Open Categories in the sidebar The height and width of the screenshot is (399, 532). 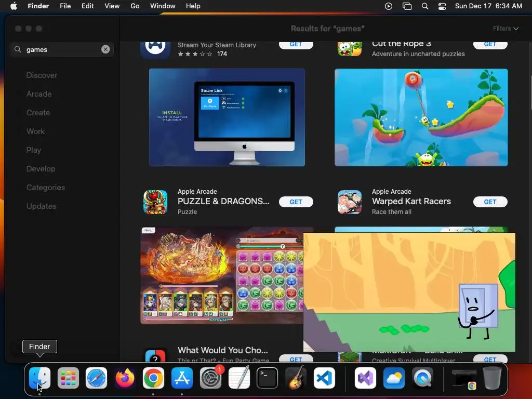coord(46,187)
